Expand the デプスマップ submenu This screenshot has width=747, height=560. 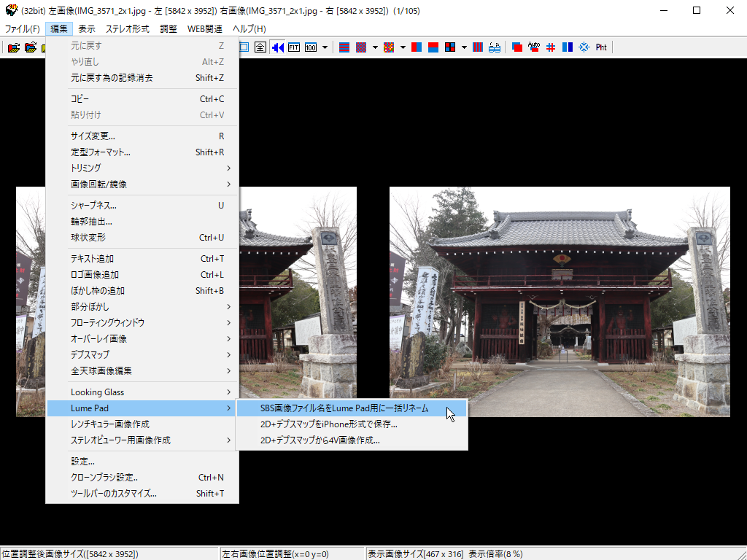(142, 355)
